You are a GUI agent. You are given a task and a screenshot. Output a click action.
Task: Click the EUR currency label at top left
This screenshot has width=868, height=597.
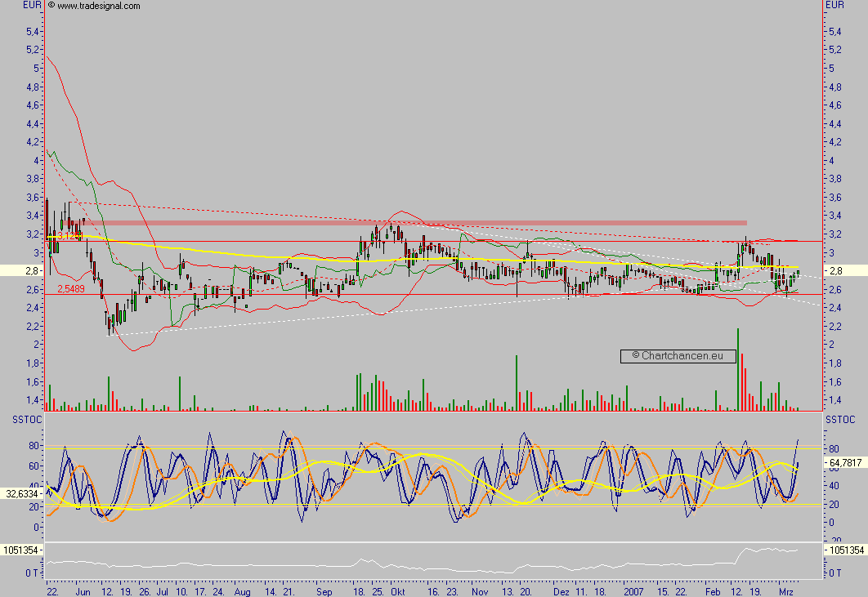pos(32,5)
